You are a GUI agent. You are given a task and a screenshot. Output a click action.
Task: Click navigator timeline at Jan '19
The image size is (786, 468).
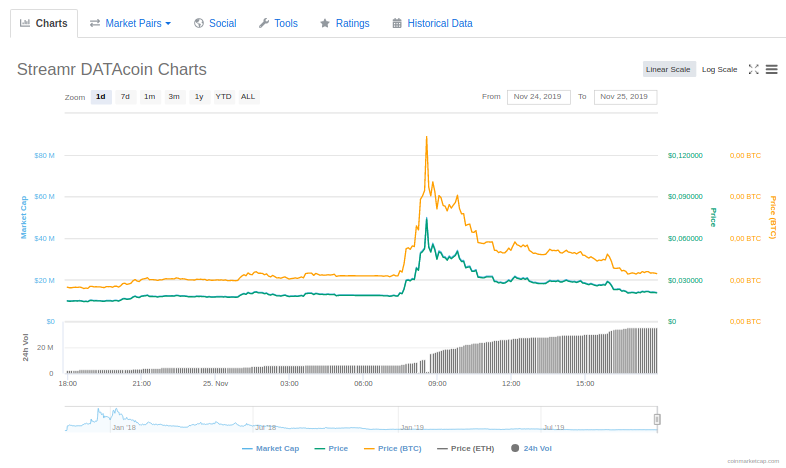point(412,427)
